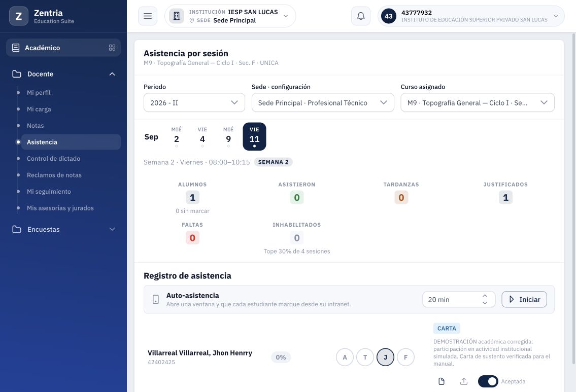Image resolution: width=576 pixels, height=392 pixels.
Task: Select the Asistencia menu item
Action: (x=71, y=142)
